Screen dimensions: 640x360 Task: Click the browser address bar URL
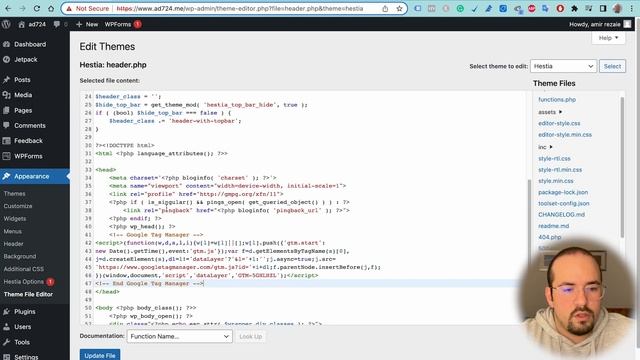[240, 9]
